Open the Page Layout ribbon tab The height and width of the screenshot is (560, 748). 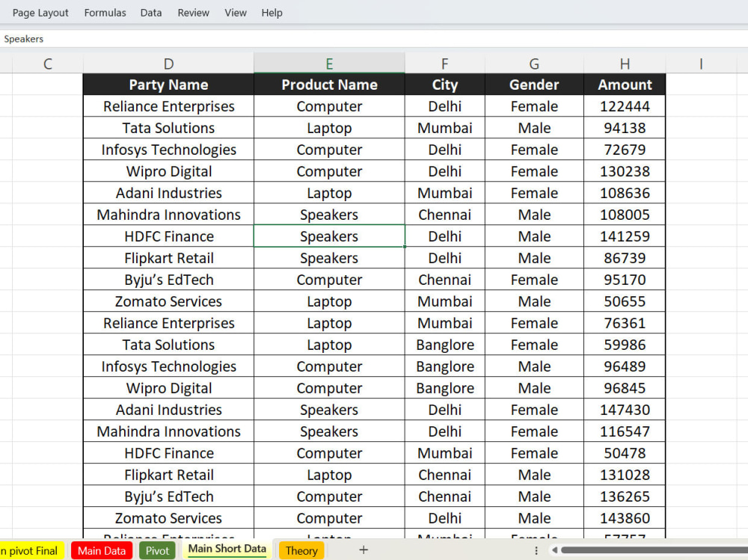[x=40, y=13]
